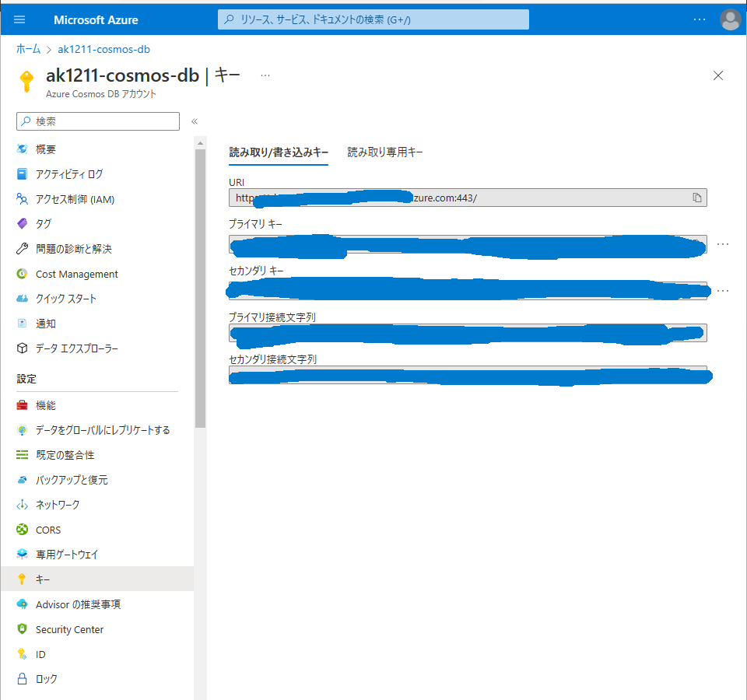The width and height of the screenshot is (747, 700).
Task: Collapse the left sidebar with chevron
Action: point(195,121)
